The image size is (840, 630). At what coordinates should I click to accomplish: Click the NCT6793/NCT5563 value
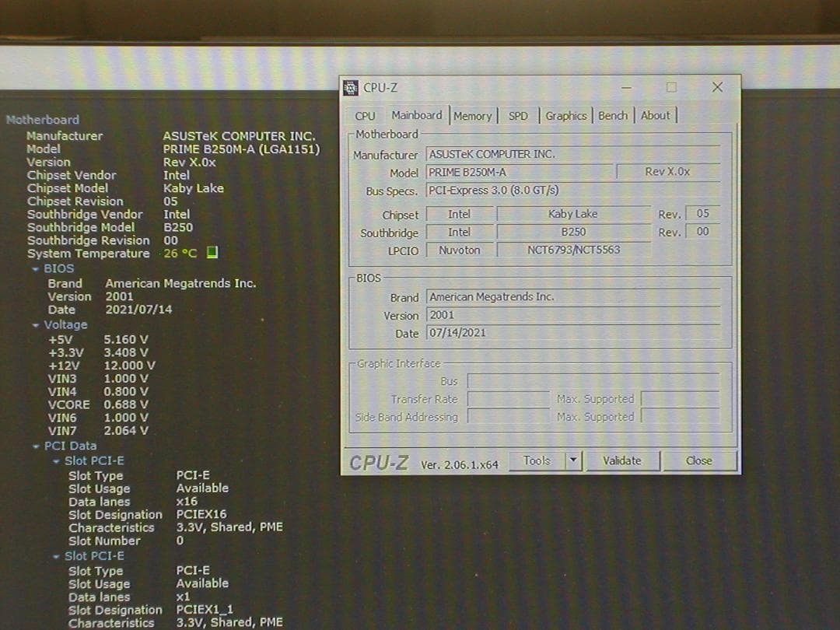[x=573, y=250]
